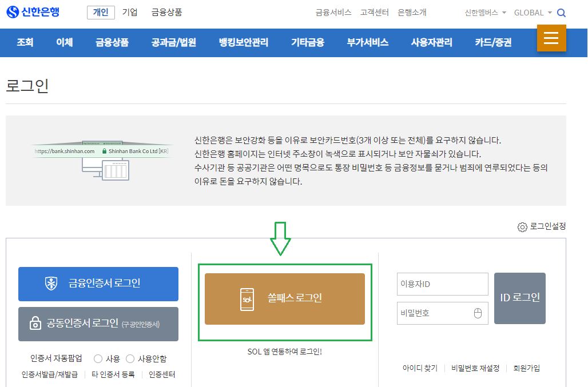Image resolution: width=588 pixels, height=387 pixels.
Task: Expand the GLOBAL language dropdown
Action: 533,13
